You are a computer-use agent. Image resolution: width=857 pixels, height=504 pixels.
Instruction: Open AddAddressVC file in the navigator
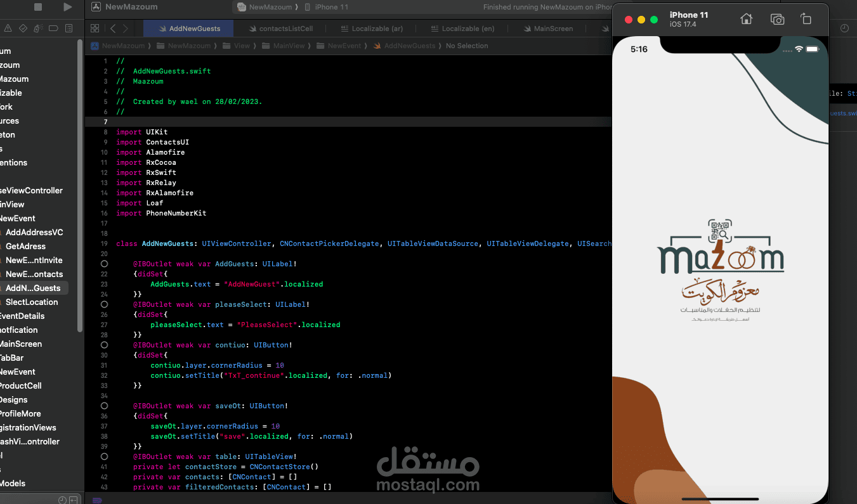coord(34,232)
